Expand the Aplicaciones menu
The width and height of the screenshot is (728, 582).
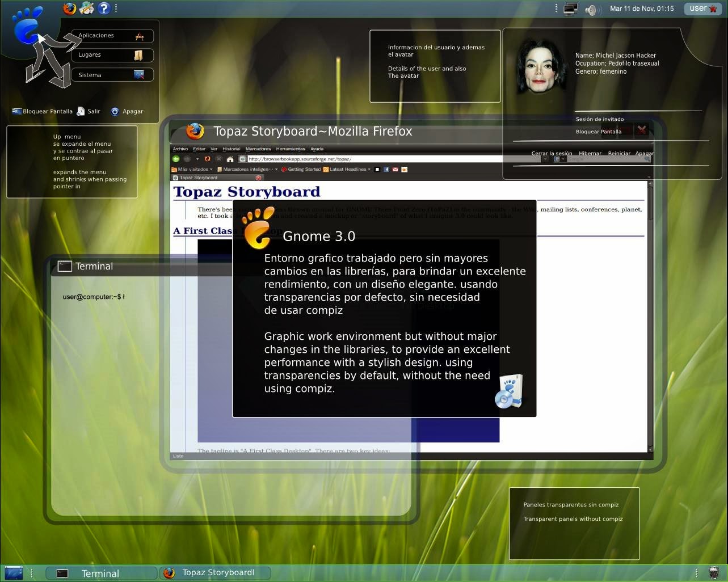pyautogui.click(x=112, y=36)
